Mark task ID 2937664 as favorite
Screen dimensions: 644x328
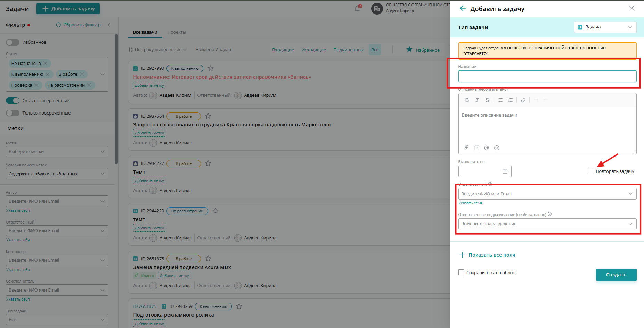pyautogui.click(x=208, y=116)
